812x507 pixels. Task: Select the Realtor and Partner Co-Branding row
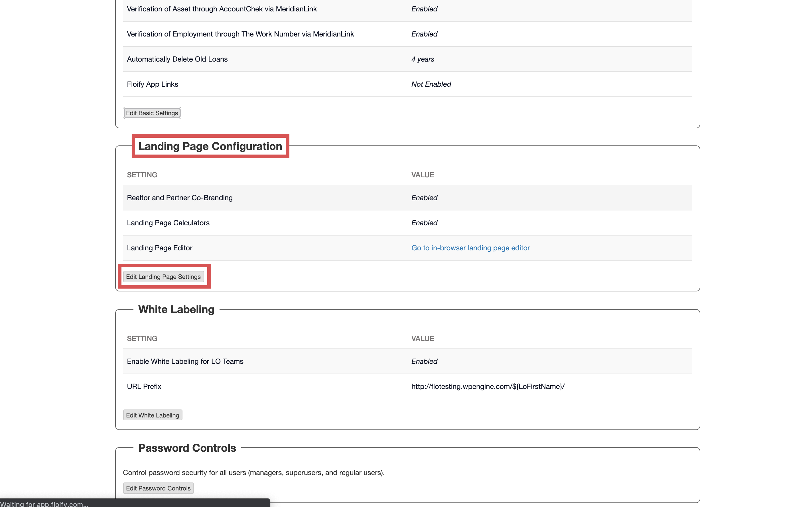pos(180,198)
